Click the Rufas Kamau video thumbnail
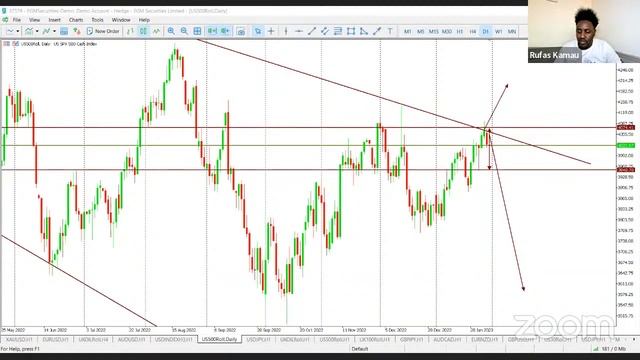 pyautogui.click(x=584, y=31)
